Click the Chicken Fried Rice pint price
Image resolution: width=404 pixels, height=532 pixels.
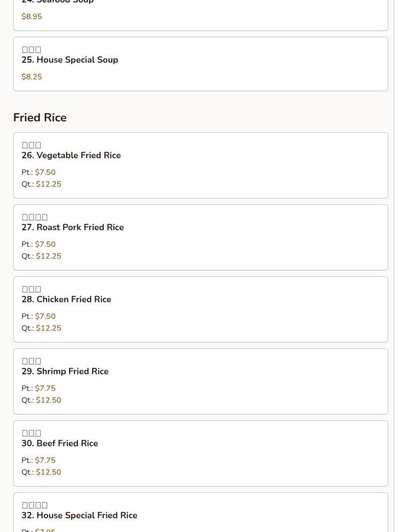tap(45, 316)
